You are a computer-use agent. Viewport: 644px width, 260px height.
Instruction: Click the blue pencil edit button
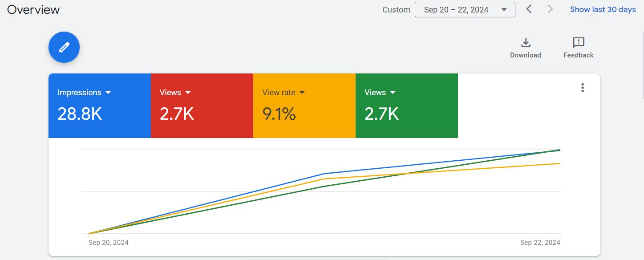64,47
